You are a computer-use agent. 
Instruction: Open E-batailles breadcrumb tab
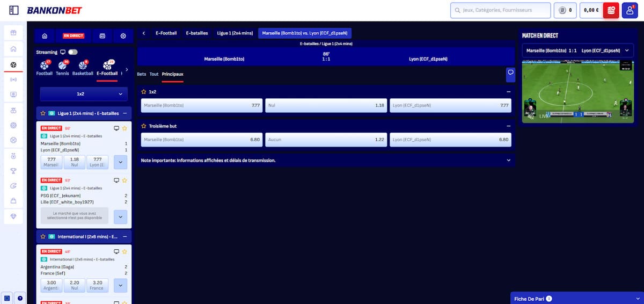pos(197,33)
